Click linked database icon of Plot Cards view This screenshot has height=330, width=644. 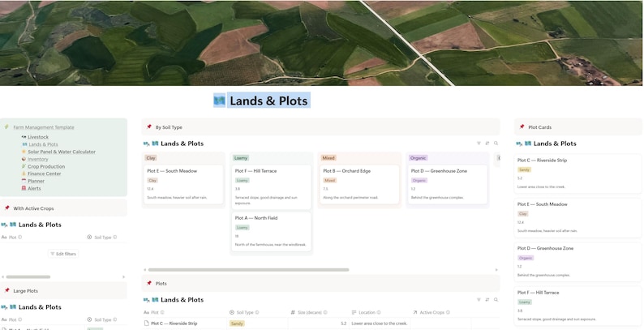pos(519,144)
